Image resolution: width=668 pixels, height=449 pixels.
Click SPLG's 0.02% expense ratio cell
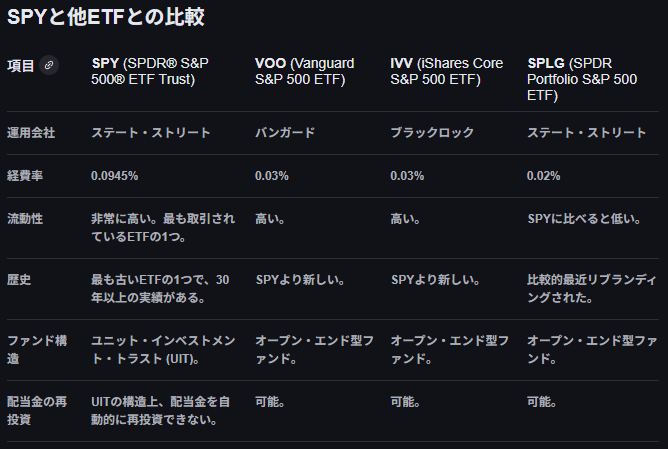[545, 175]
